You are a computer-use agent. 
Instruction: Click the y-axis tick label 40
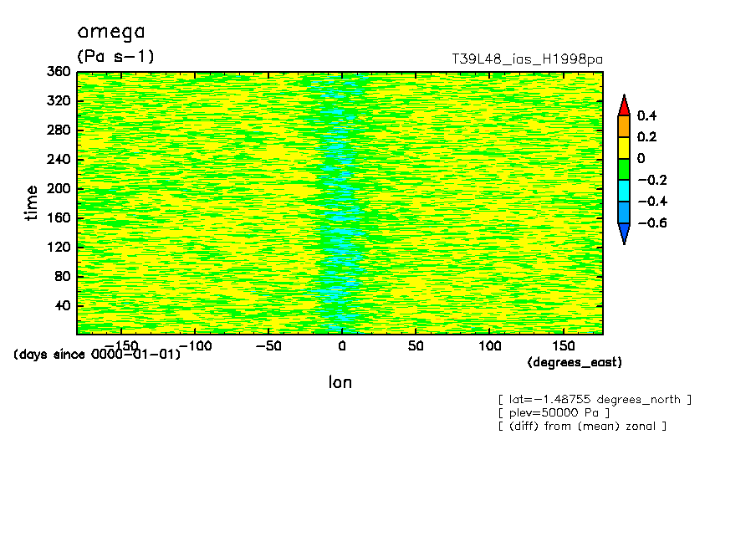63,306
